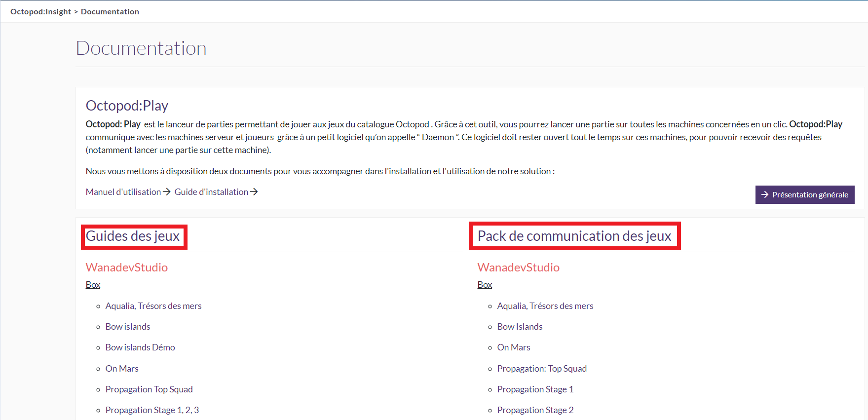The height and width of the screenshot is (420, 868).
Task: Open Propagation Stage 2 communication pack
Action: pyautogui.click(x=535, y=410)
